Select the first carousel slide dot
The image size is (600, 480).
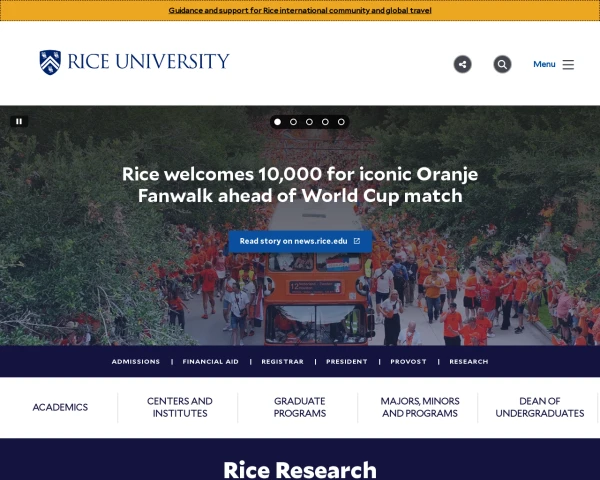277,122
